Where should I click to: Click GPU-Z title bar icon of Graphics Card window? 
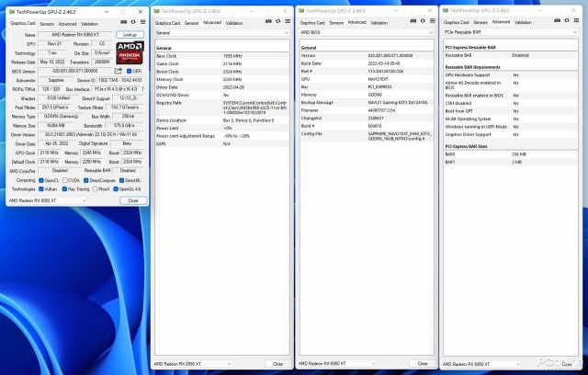point(12,12)
